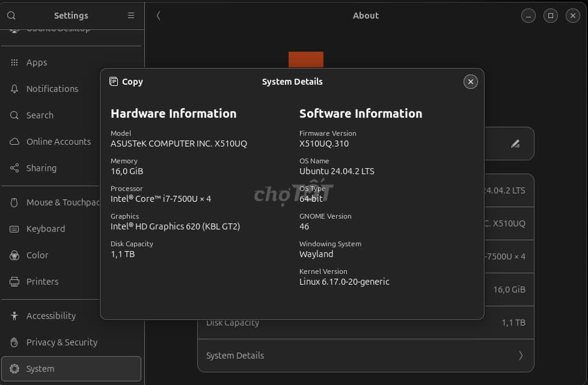Viewport: 588px width, 385px height.
Task: Click the Accessibility figure icon
Action: [14, 316]
